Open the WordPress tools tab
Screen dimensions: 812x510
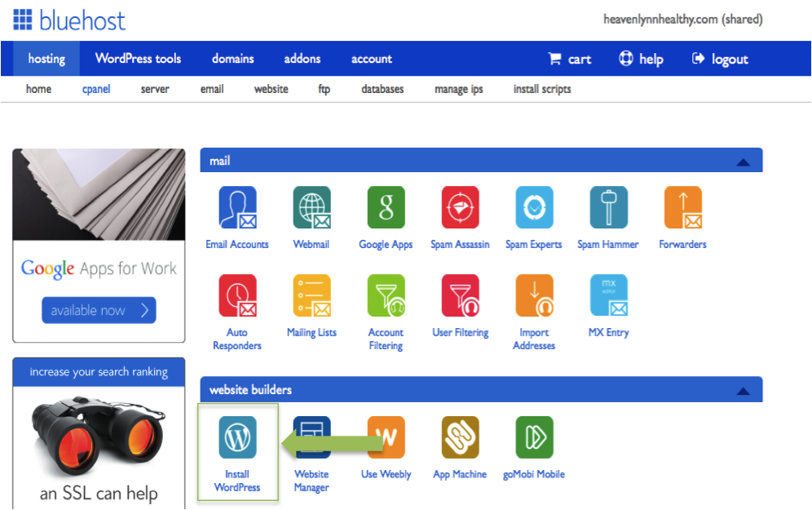[139, 59]
